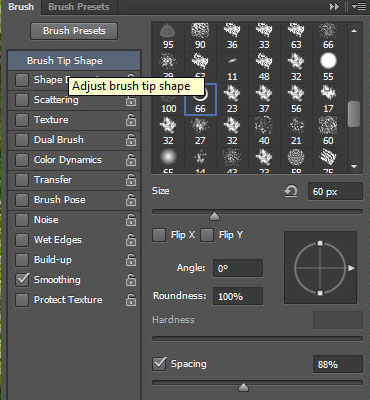This screenshot has height=400, width=370.
Task: Select the leaf-shaped brush tip labeled 95
Action: (168, 36)
